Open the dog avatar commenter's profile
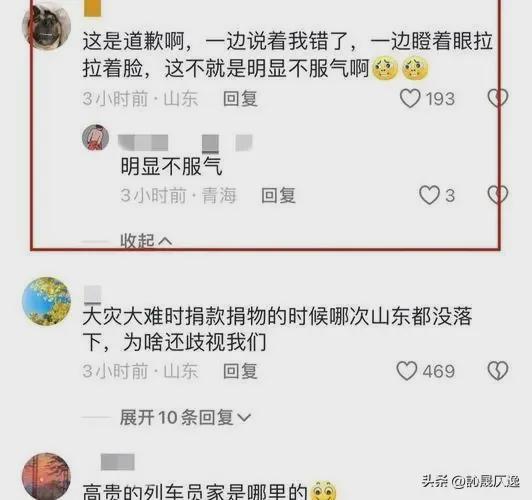 [x=46, y=26]
